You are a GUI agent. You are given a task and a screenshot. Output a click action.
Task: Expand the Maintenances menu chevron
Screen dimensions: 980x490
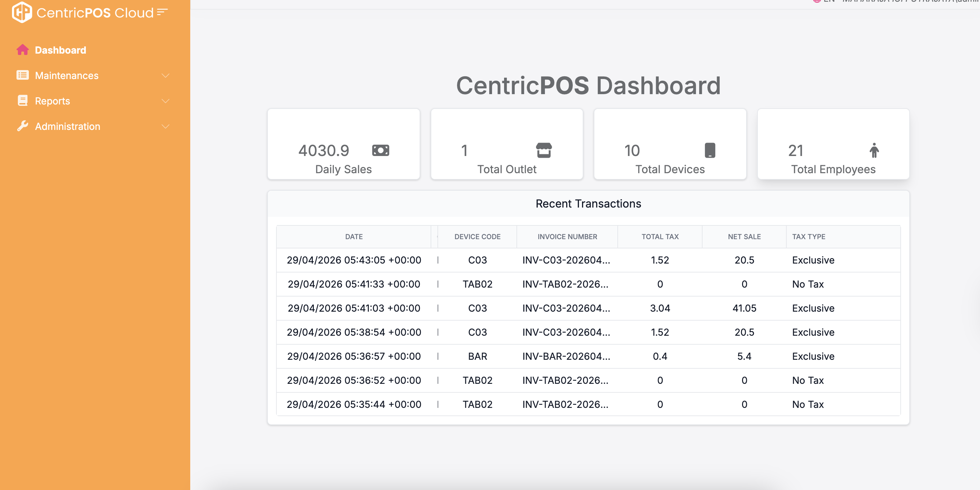pyautogui.click(x=165, y=76)
